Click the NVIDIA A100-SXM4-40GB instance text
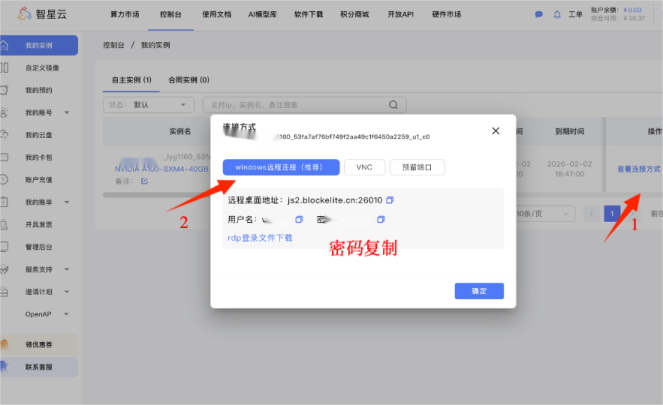Viewport: 663px width, 405px height. (162, 169)
